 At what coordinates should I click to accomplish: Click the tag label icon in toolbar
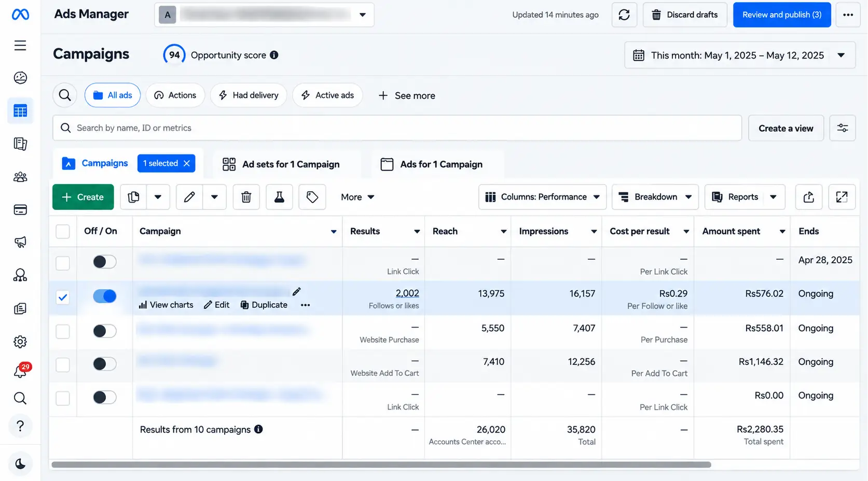pyautogui.click(x=312, y=197)
